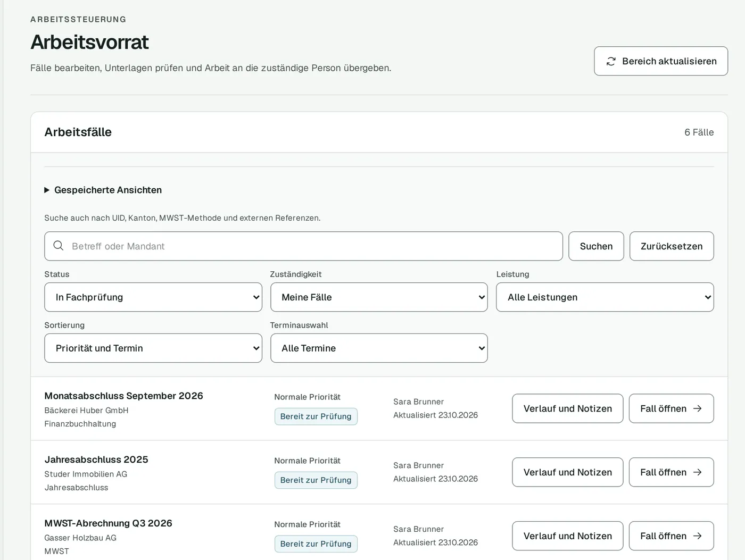Screen dimensions: 745x560
Task: Click the refresh icon in Bereich aktualisieren
Action: (611, 61)
